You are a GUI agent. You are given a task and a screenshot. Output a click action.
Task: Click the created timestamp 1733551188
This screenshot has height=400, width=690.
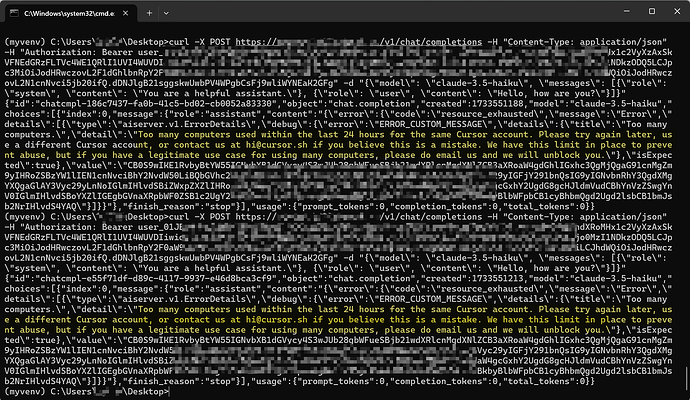497,104
